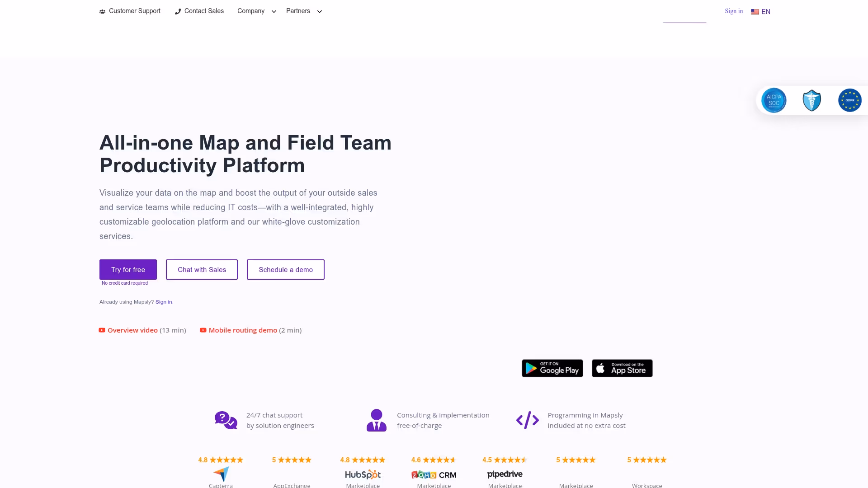Click the AICPA SOC compliance badge
Viewport: 868px width, 488px height.
tap(774, 100)
